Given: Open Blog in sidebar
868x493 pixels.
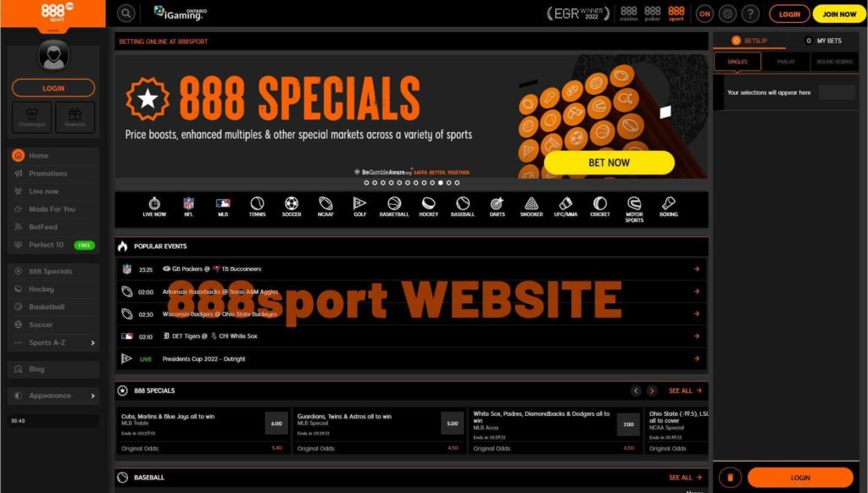Looking at the screenshot, I should [53, 369].
